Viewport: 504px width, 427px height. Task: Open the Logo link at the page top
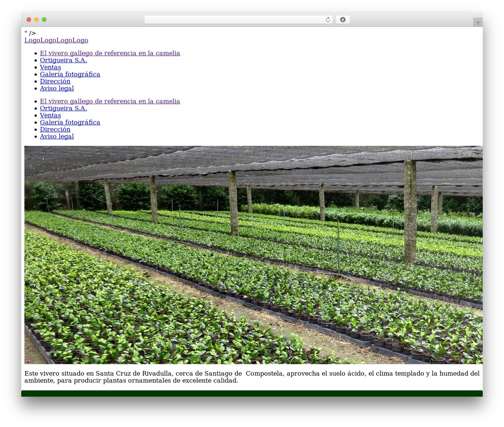pos(56,40)
